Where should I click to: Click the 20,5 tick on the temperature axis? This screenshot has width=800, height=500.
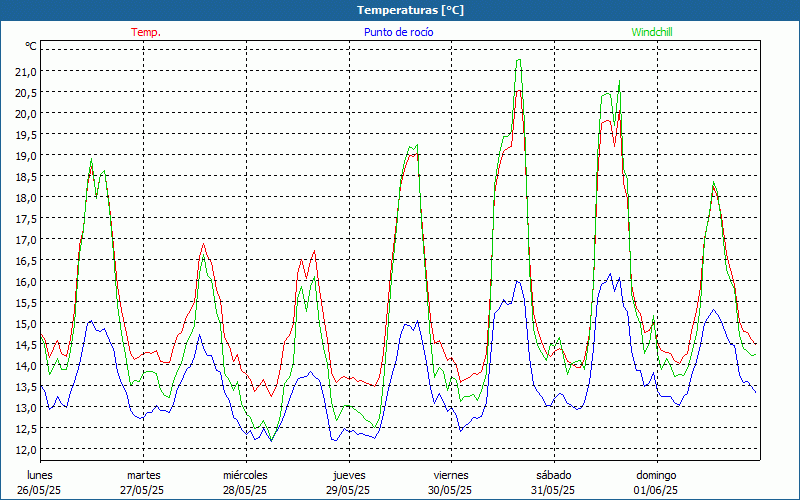26,93
